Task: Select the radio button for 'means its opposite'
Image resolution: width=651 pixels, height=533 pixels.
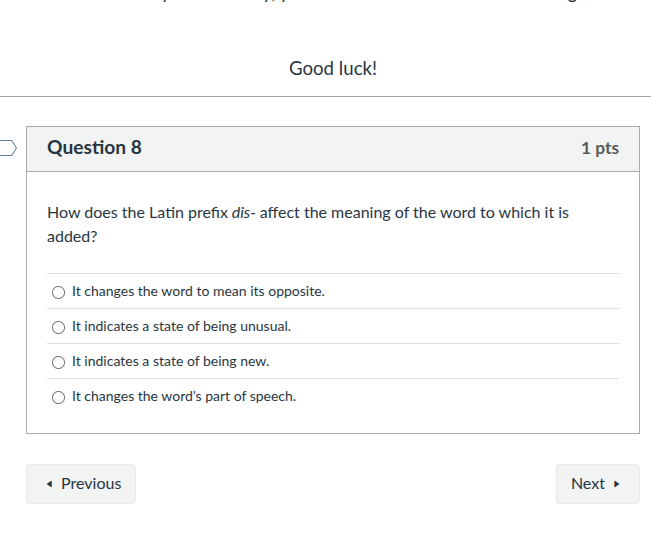Action: click(x=59, y=292)
